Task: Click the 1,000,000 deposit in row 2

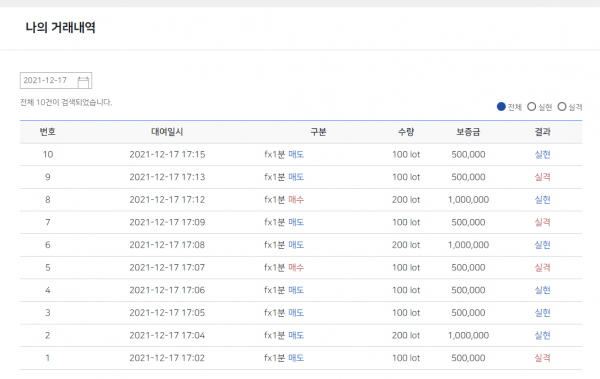Action: coord(468,335)
